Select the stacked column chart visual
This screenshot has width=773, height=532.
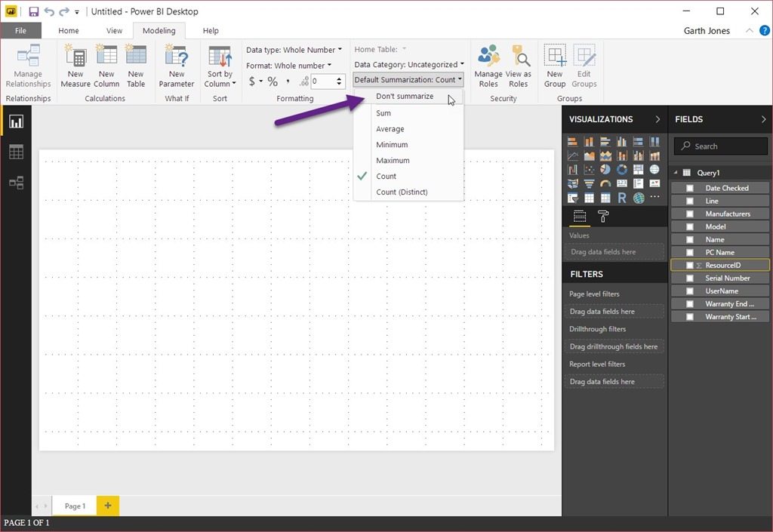[589, 142]
